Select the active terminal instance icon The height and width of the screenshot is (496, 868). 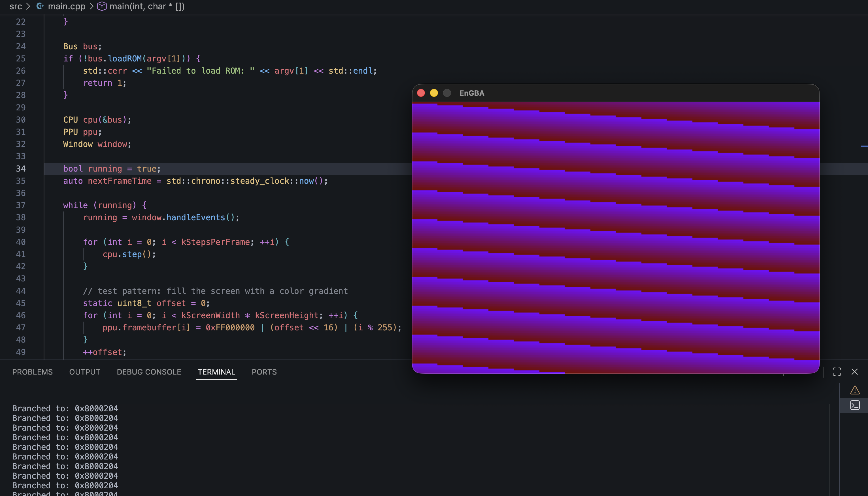[x=854, y=405]
